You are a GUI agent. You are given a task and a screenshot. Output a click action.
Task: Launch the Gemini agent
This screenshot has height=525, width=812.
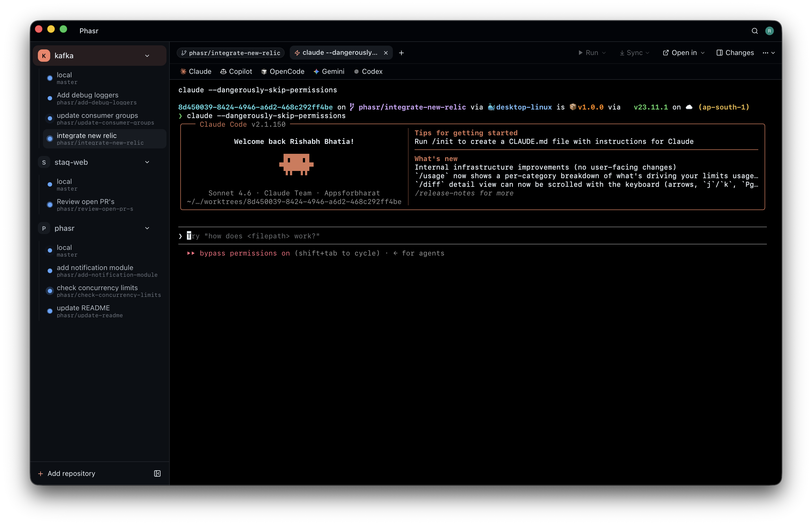329,72
